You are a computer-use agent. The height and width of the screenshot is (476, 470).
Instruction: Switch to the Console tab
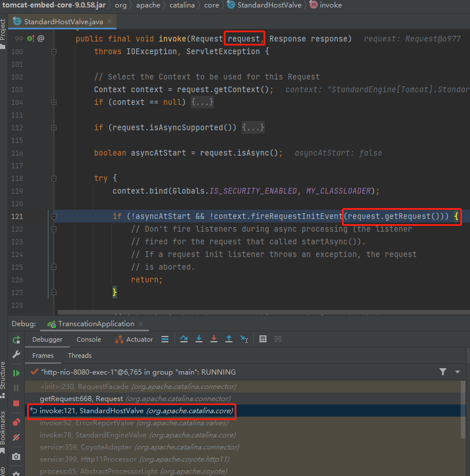(x=89, y=339)
